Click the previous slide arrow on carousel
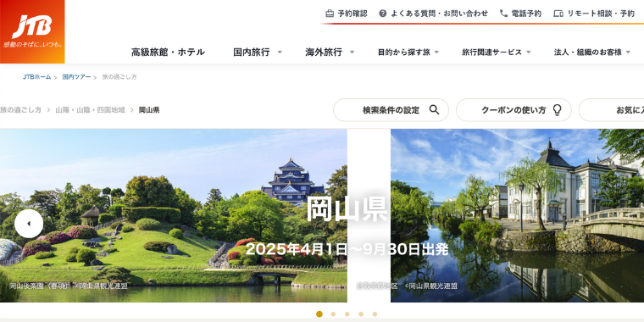Screen dimensions: 644x322 (x=29, y=224)
